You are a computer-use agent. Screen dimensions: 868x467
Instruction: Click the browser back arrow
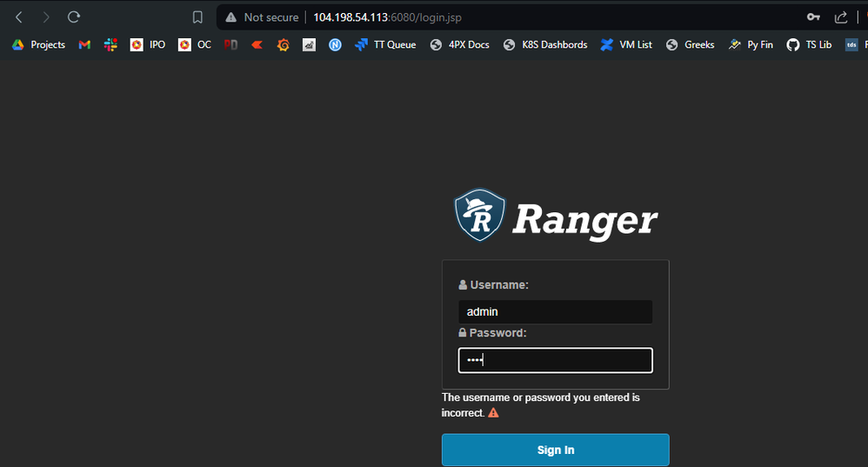(19, 17)
